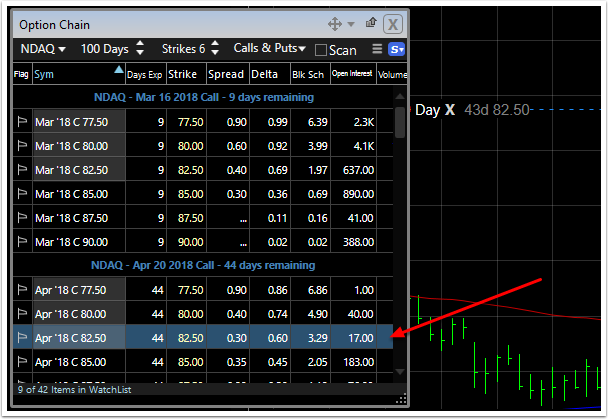Flag the Mar '18 C 82.50 row
608x419 pixels.
tap(22, 170)
